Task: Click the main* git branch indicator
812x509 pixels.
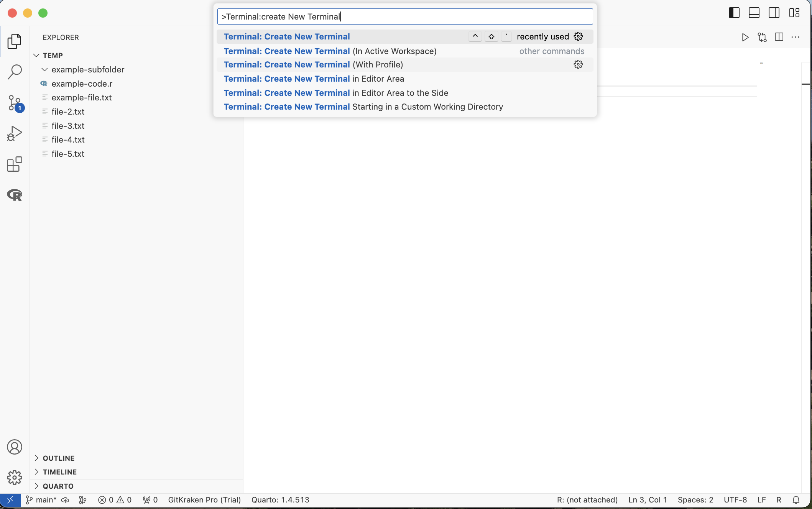Action: (41, 500)
